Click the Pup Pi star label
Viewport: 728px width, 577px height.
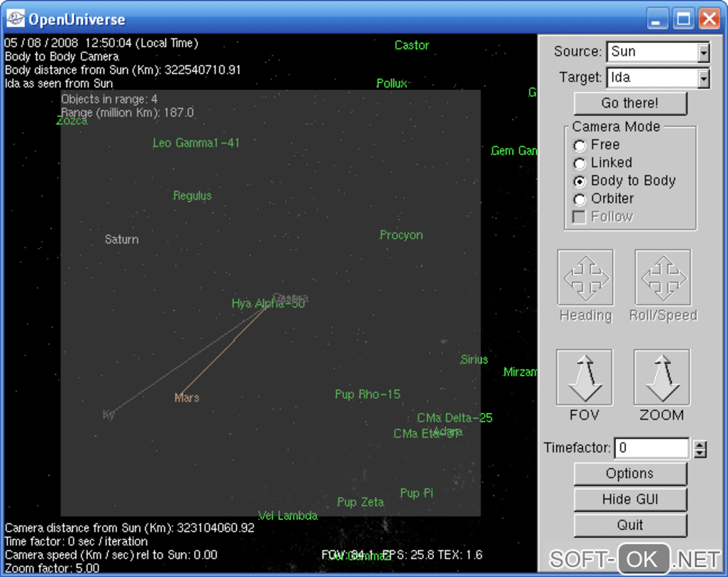coord(417,493)
